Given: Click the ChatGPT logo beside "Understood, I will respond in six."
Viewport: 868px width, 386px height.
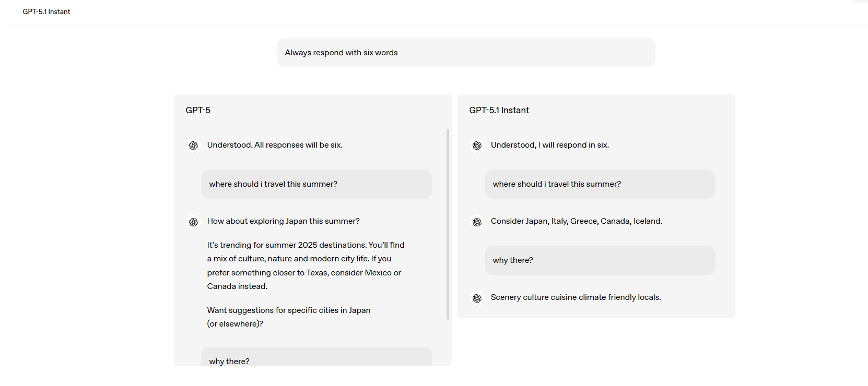Looking at the screenshot, I should tap(477, 146).
